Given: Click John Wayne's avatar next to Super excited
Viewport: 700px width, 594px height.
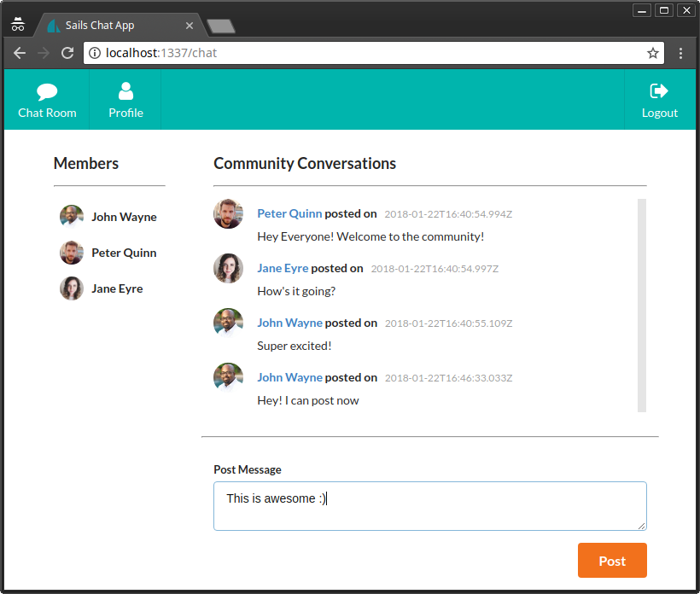Looking at the screenshot, I should [228, 323].
